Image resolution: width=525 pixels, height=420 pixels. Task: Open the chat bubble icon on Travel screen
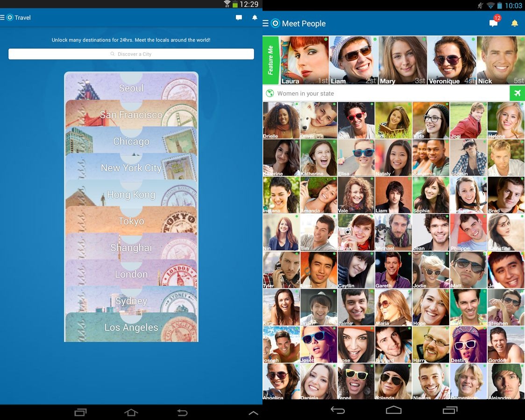click(x=239, y=17)
